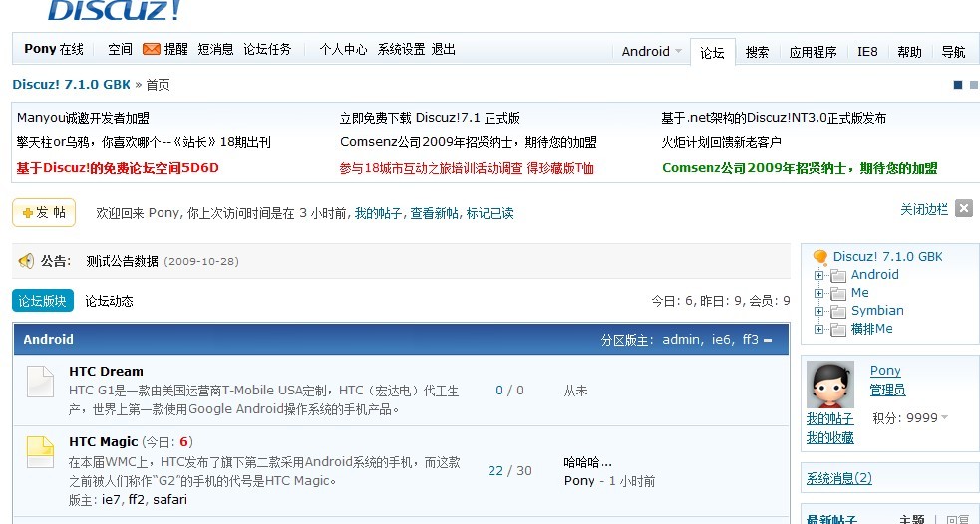Open 立即免费下载 Discuz!7.1 正式版 link
Image resolution: width=980 pixels, height=524 pixels.
(x=430, y=118)
